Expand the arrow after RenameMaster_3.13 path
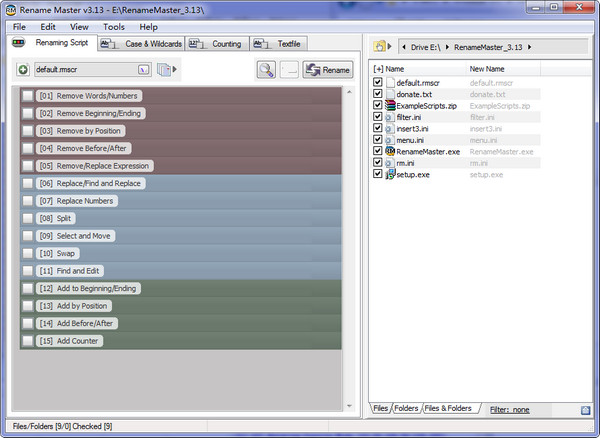The image size is (600, 438). coord(530,47)
